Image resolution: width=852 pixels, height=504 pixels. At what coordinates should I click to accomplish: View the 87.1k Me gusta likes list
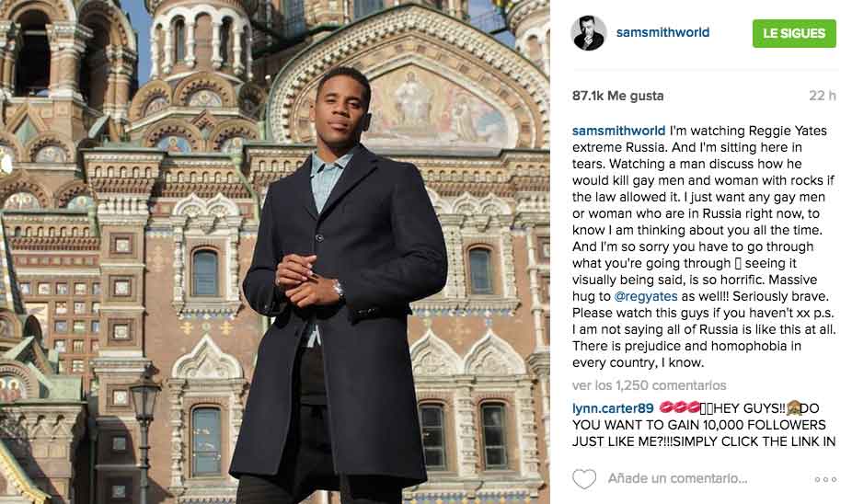click(x=617, y=97)
